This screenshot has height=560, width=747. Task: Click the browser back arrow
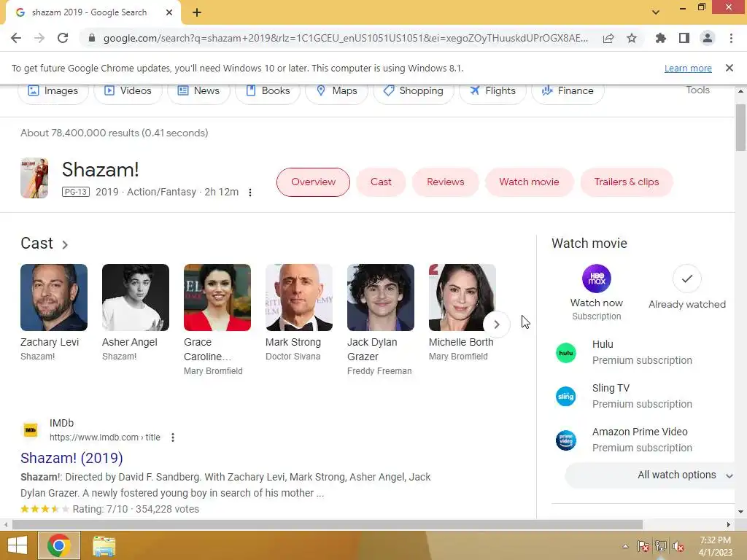click(x=16, y=38)
